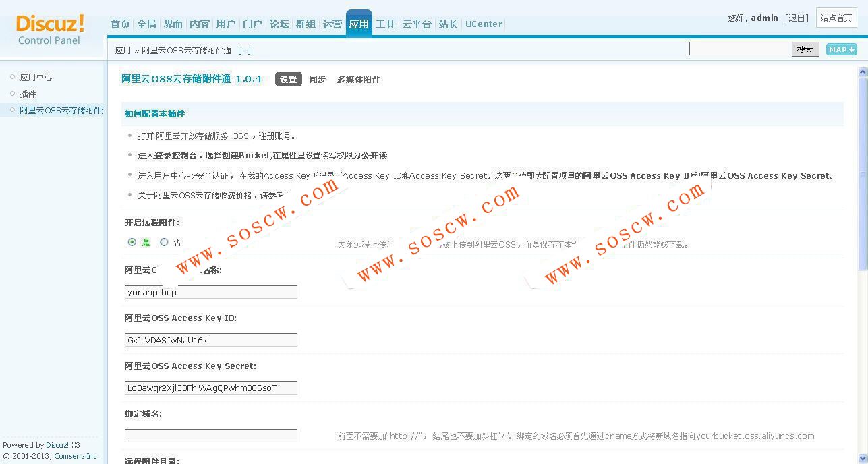Focus the empty 绑定域名 input field
The image size is (868, 464).
pos(211,436)
